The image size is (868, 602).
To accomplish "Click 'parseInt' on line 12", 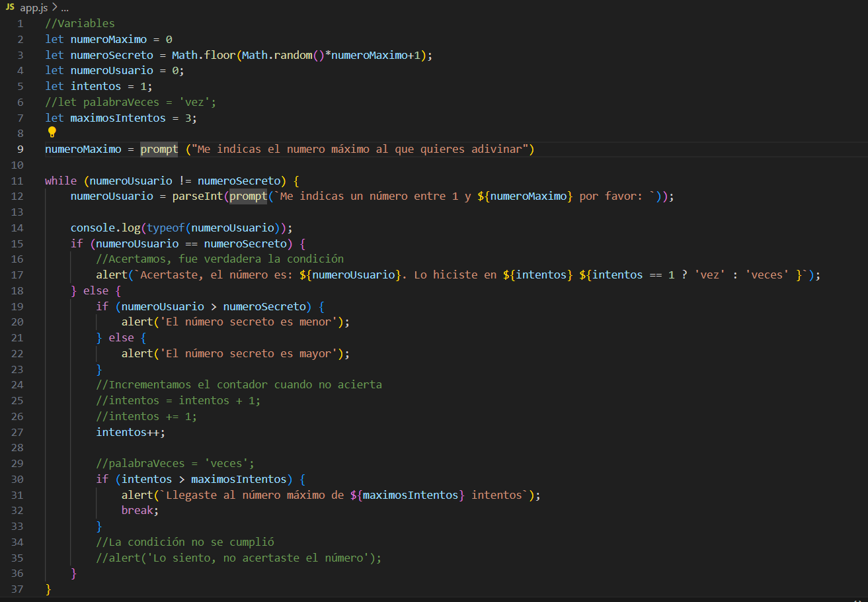I will 198,196.
